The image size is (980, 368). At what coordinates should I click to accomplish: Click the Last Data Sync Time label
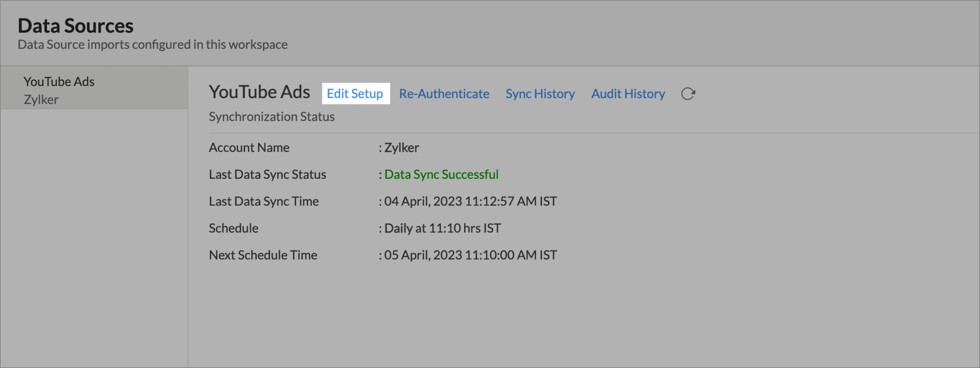pos(264,201)
